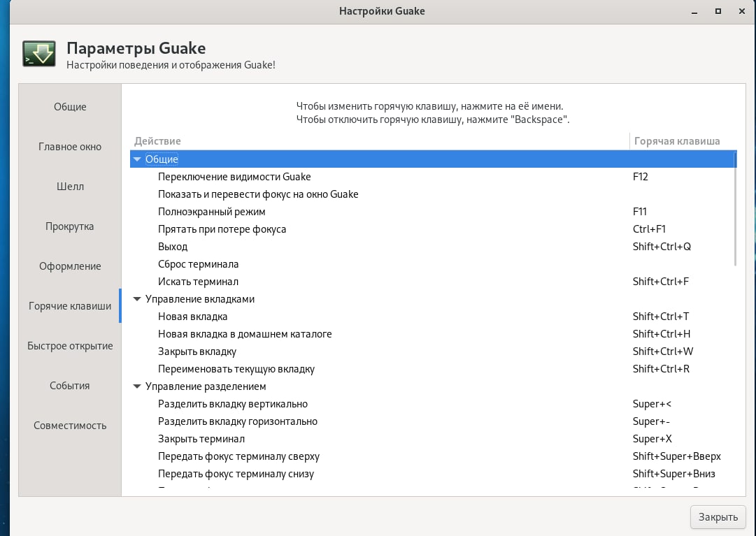Open the Совместимость tab
Viewport: 756px width, 536px height.
pos(70,426)
